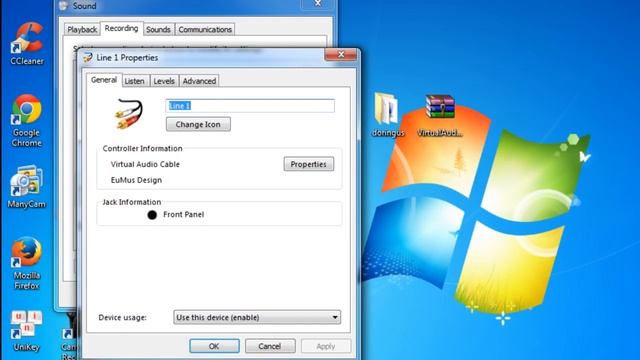Open the CCleaner desktop shortcut

click(27, 43)
